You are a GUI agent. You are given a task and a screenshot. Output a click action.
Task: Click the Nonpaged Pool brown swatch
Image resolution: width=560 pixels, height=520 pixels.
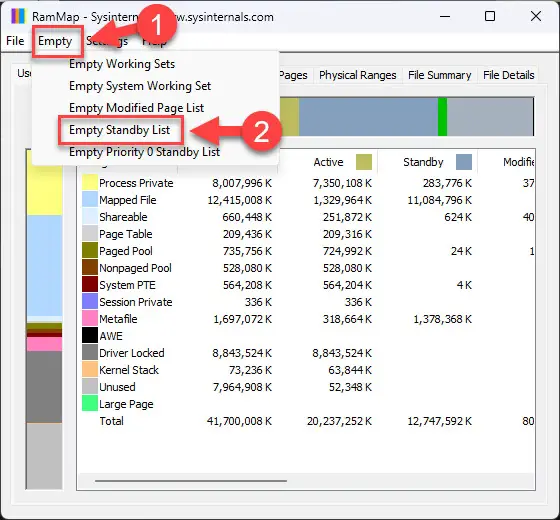point(90,268)
